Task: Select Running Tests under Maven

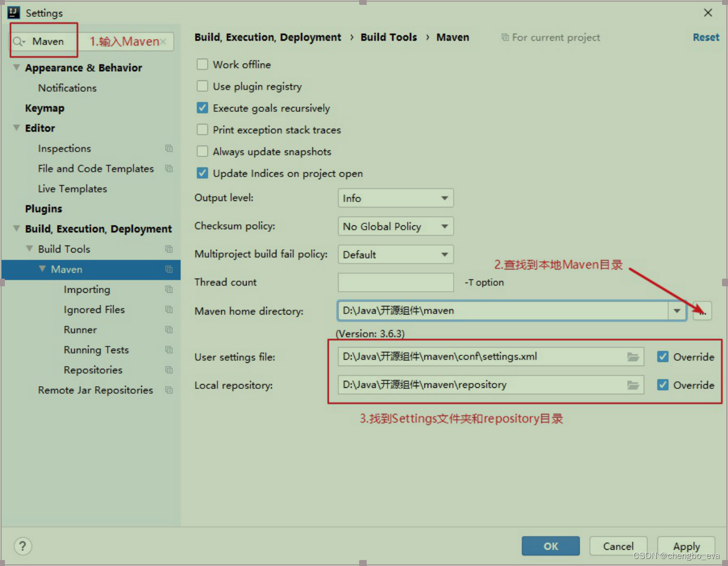Action: (x=96, y=350)
